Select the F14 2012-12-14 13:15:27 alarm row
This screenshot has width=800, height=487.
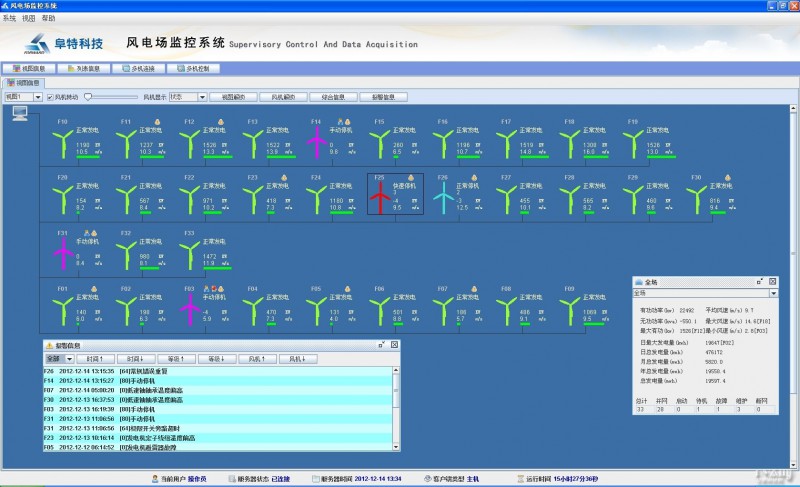point(218,380)
